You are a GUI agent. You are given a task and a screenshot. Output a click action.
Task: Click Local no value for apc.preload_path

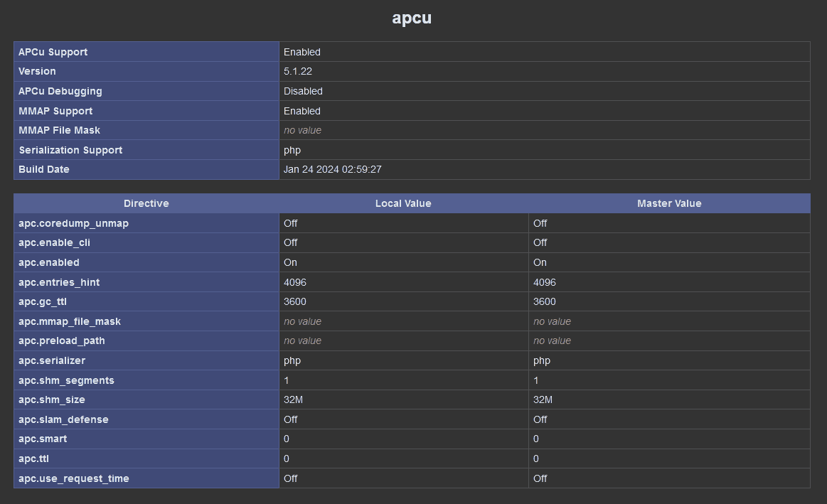point(302,341)
